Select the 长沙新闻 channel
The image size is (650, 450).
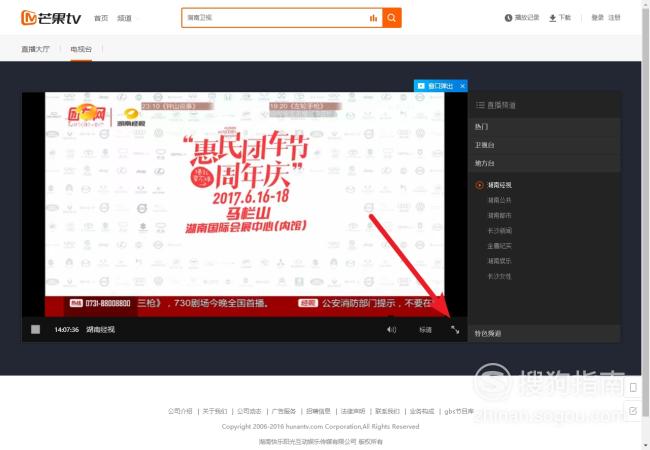coord(500,231)
